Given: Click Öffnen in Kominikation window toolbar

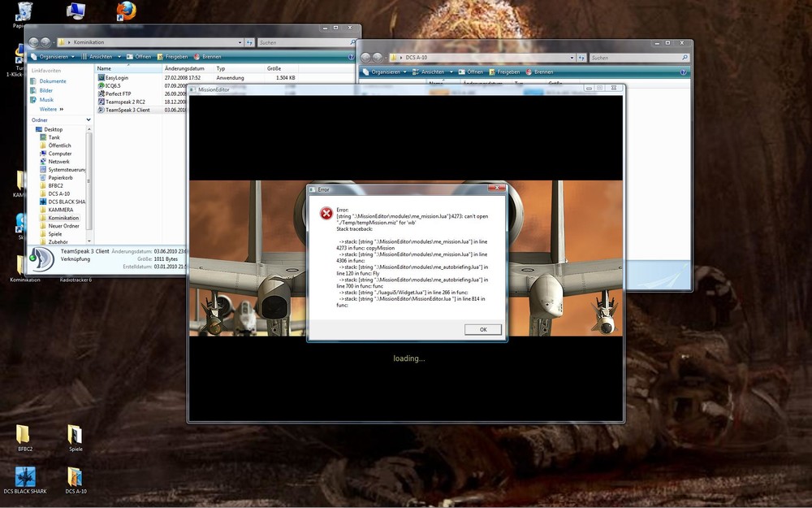Looking at the screenshot, I should click(139, 57).
